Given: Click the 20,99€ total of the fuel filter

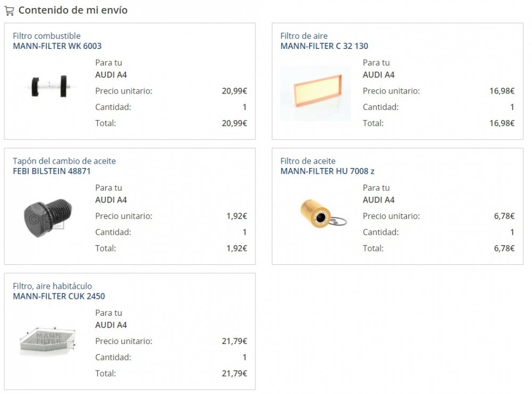Looking at the screenshot, I should [234, 123].
